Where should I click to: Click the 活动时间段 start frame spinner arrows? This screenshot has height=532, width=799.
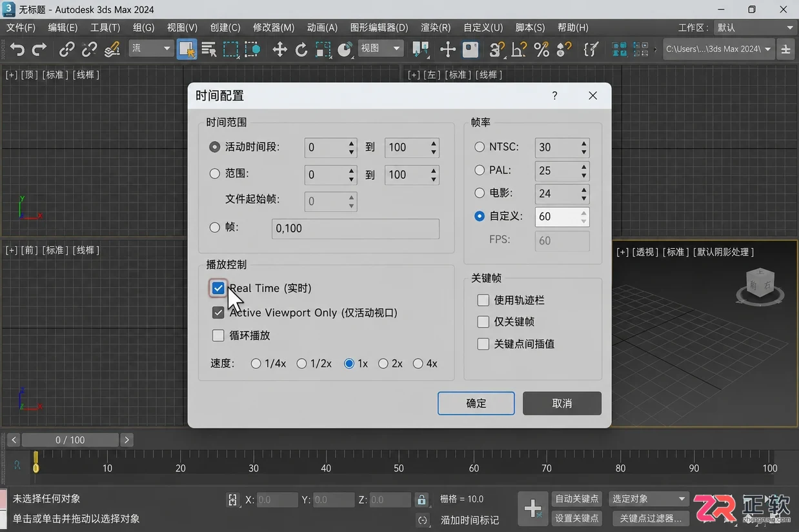click(352, 148)
